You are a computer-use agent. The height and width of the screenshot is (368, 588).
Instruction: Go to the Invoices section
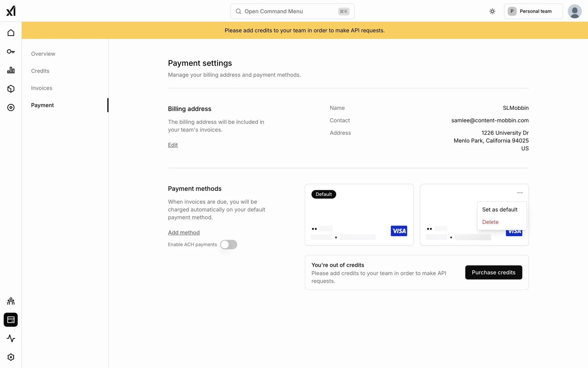coord(42,88)
